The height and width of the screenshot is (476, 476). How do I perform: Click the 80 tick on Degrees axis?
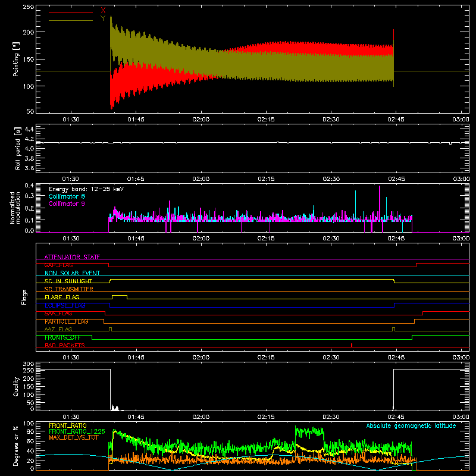click(30, 431)
